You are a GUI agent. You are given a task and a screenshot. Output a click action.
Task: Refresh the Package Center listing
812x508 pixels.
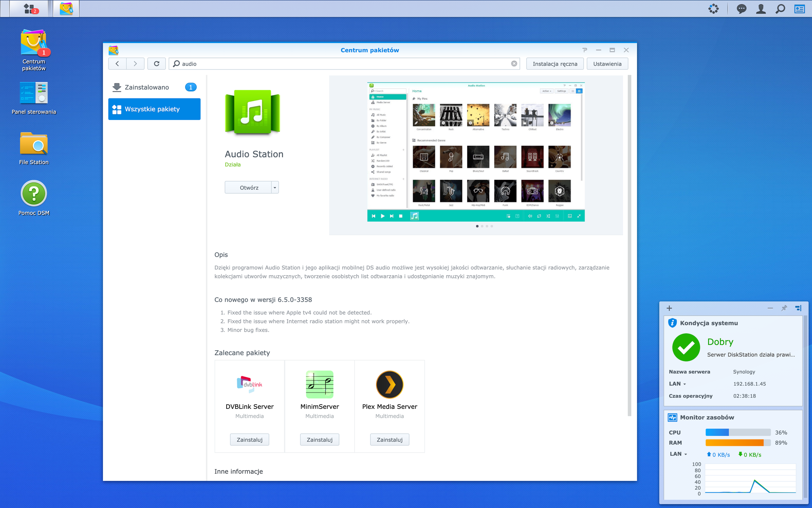pyautogui.click(x=156, y=64)
